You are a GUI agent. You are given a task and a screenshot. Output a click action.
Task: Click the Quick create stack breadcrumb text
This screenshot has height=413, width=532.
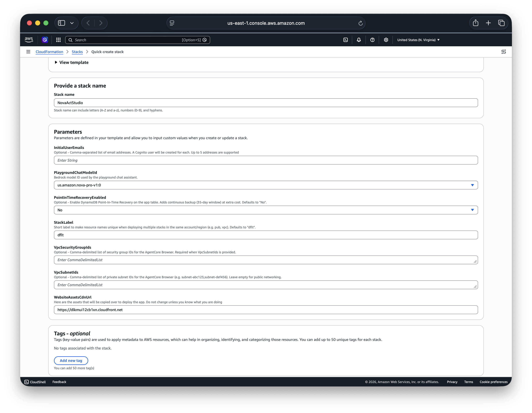point(107,52)
